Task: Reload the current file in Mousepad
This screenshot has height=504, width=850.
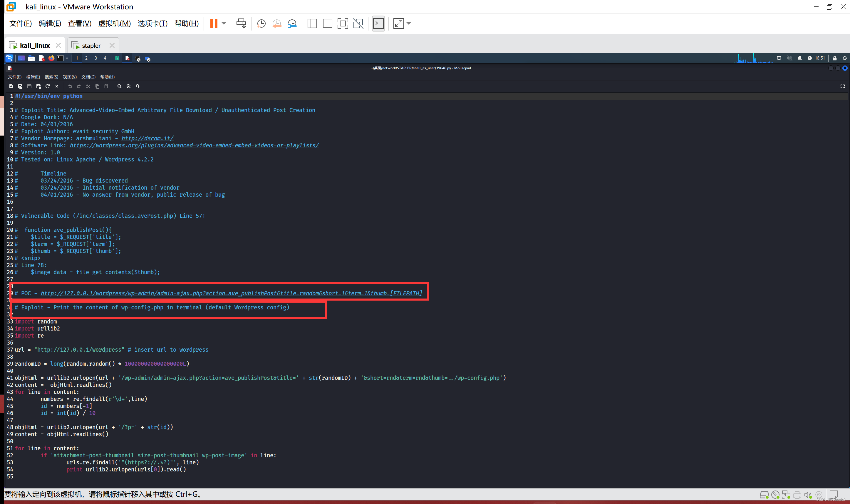Action: (48, 86)
